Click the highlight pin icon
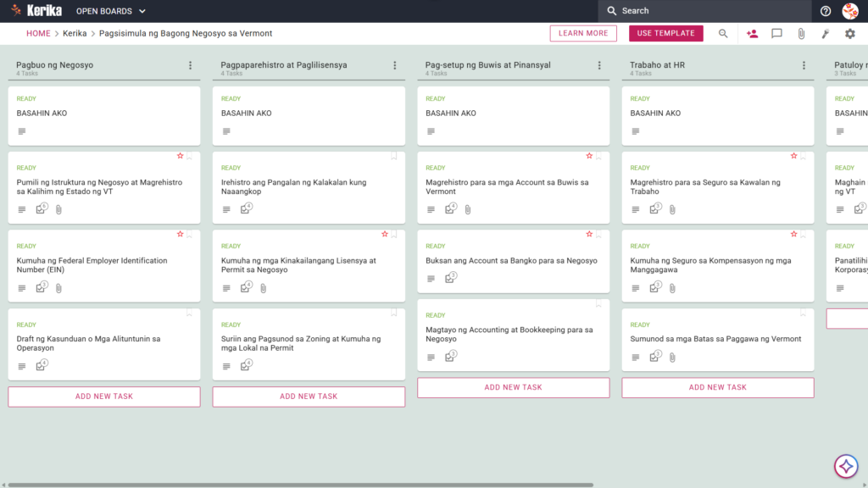 tap(826, 34)
